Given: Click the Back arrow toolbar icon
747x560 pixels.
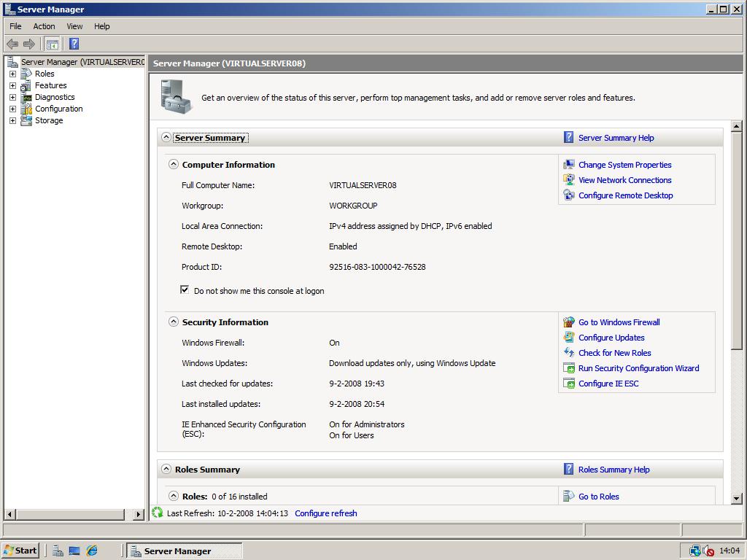Looking at the screenshot, I should 12,44.
